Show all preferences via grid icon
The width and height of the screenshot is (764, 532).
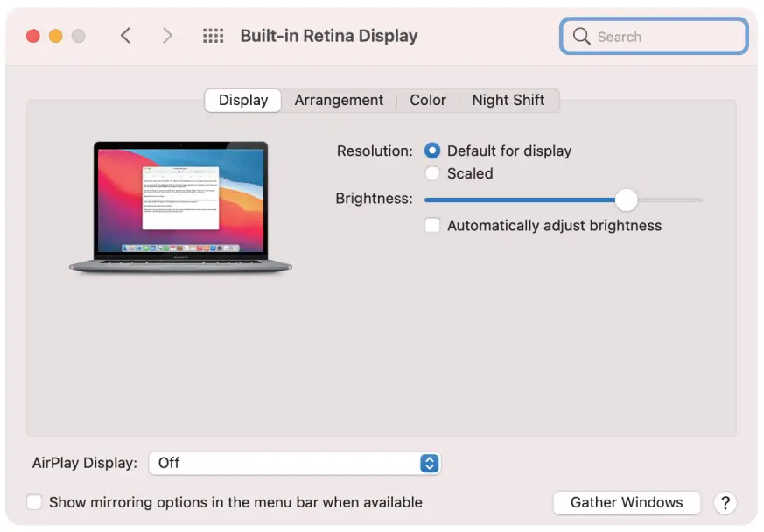click(x=213, y=36)
